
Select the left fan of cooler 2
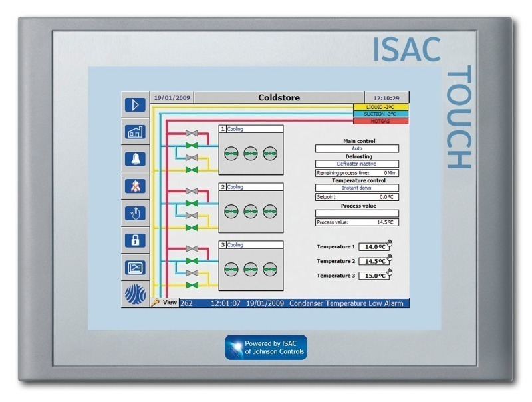[231, 211]
